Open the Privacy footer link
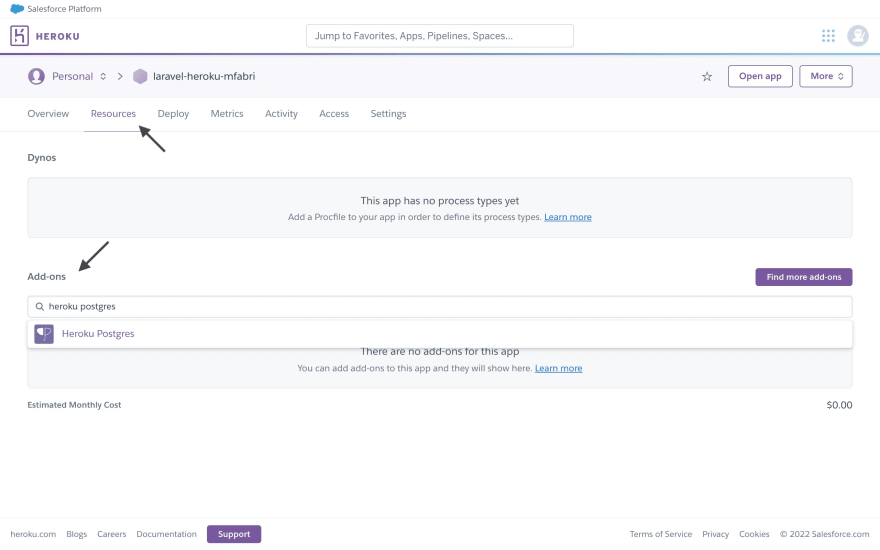Viewport: 880px width, 550px height. tap(715, 534)
